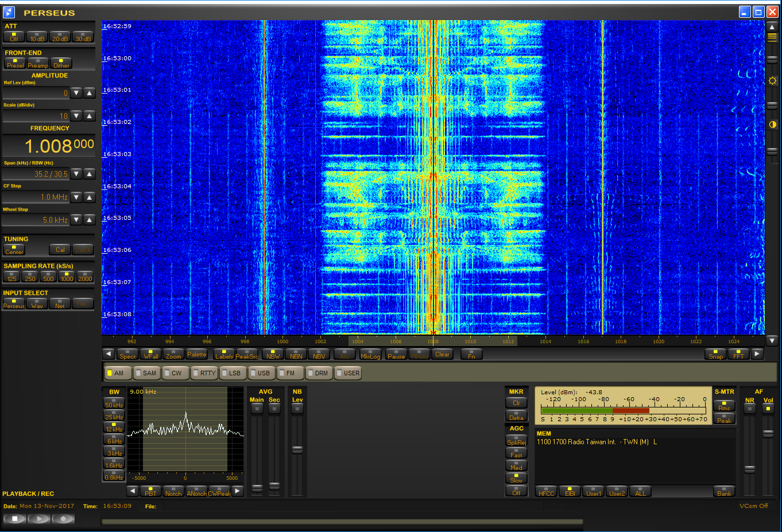Click the contrast half-circle icon
782x532 pixels.
coord(772,125)
